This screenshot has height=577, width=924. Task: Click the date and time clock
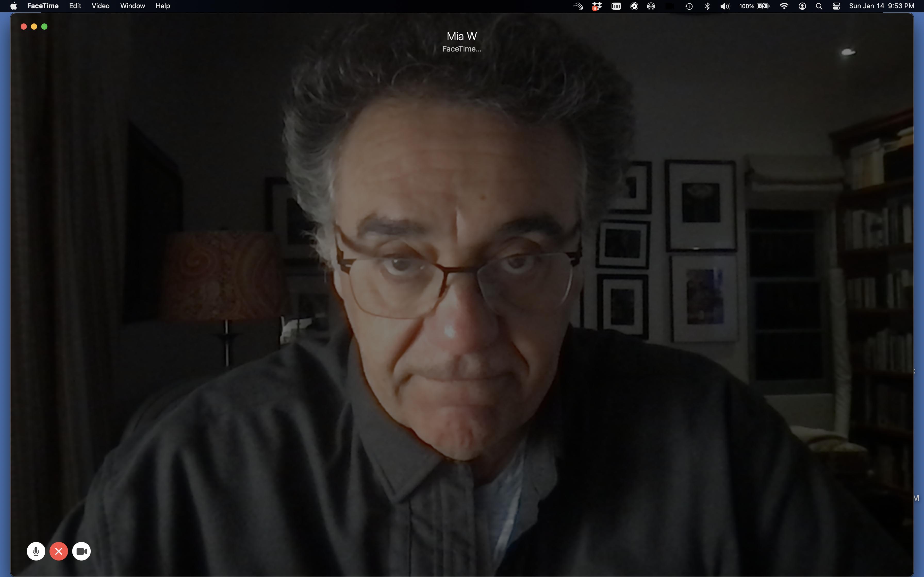pos(881,6)
